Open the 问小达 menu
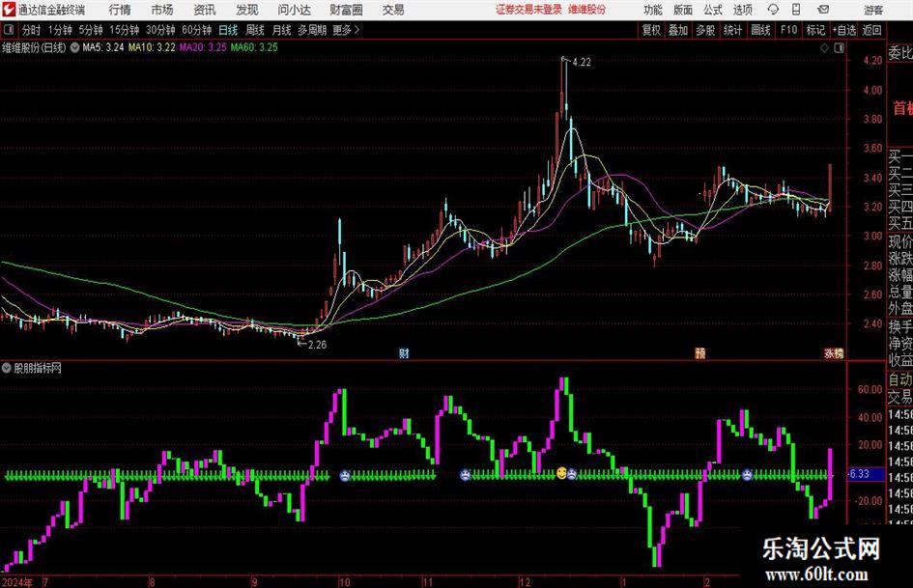Screen dimensions: 913x588 [294, 10]
